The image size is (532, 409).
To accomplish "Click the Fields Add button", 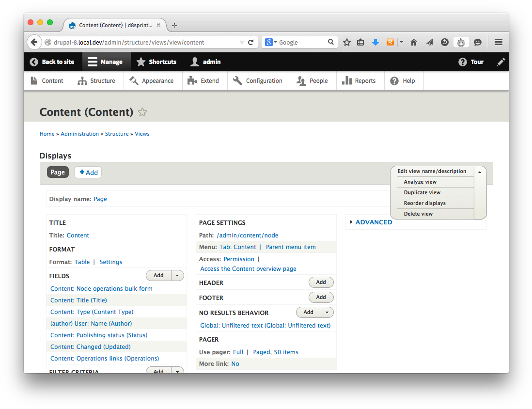I will (x=158, y=276).
